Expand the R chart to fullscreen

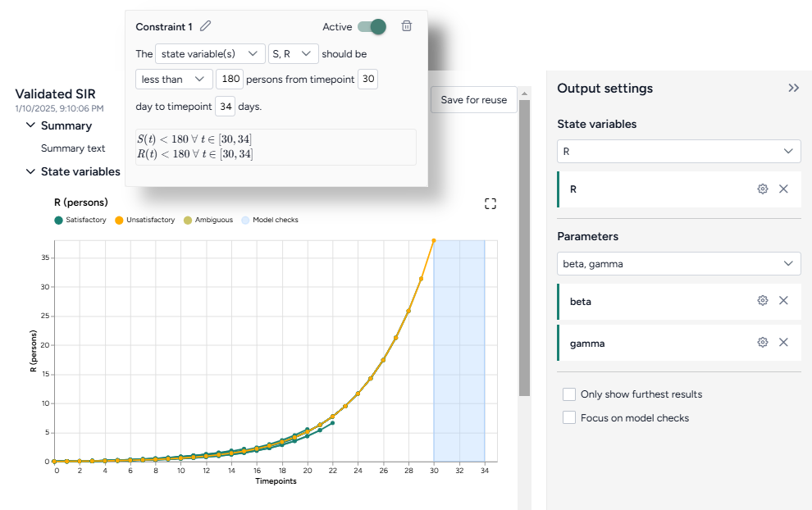tap(490, 203)
